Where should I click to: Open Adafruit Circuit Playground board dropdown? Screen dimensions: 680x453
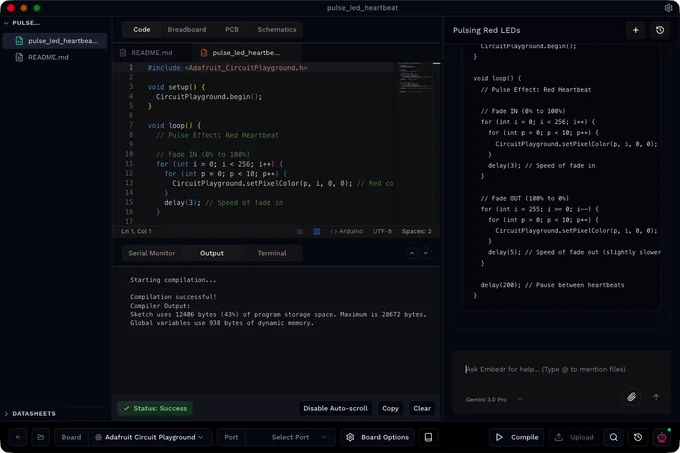[x=150, y=437]
